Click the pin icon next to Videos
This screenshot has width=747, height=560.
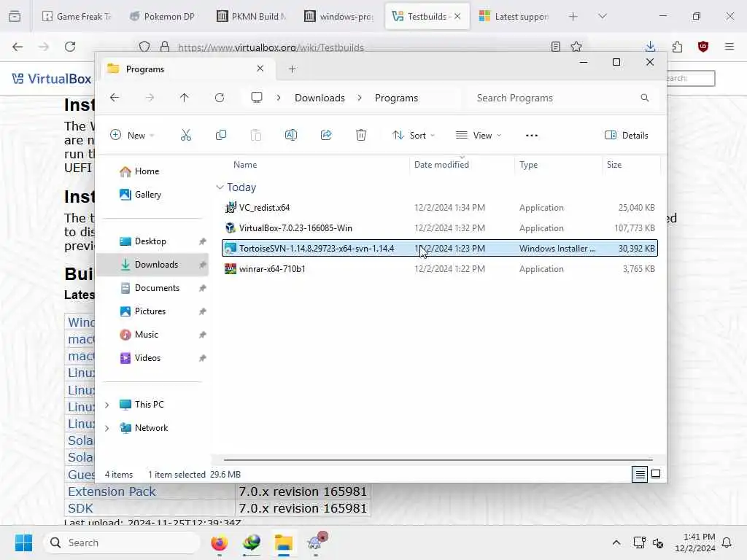[x=203, y=358]
